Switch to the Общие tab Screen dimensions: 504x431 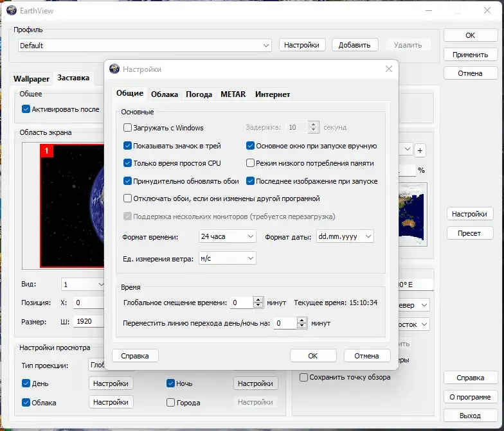[x=130, y=93]
